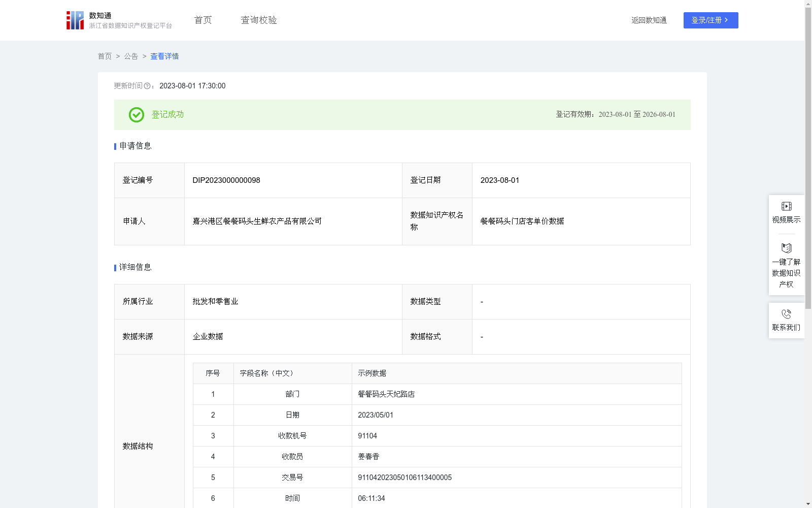Image resolution: width=812 pixels, height=508 pixels.
Task: Select the name 餐餐码头门店客单价数据
Action: 522,221
